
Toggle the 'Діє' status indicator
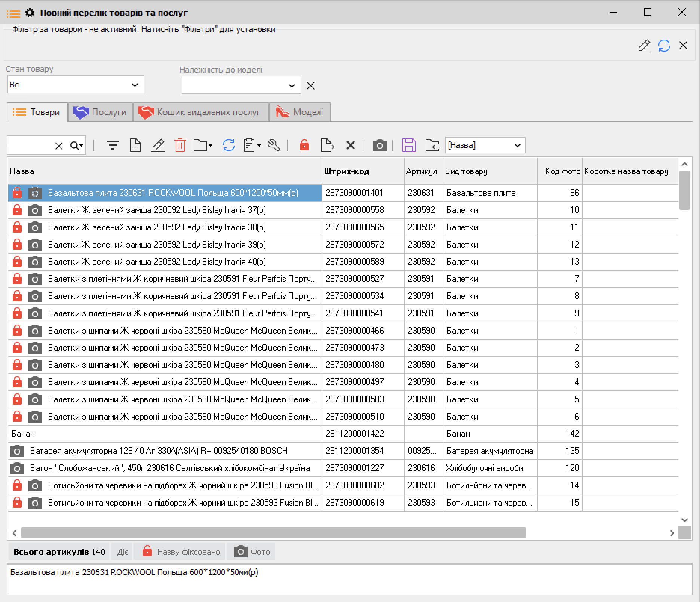(x=122, y=552)
